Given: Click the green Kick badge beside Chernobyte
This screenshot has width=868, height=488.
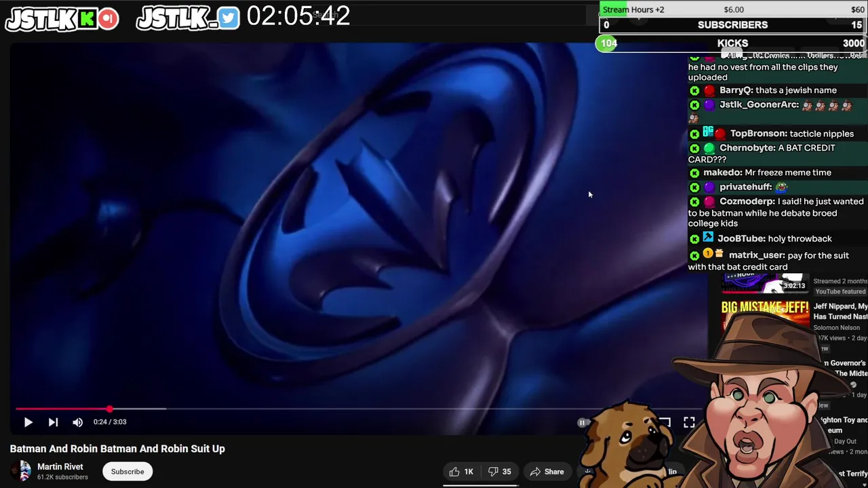Looking at the screenshot, I should click(x=694, y=148).
